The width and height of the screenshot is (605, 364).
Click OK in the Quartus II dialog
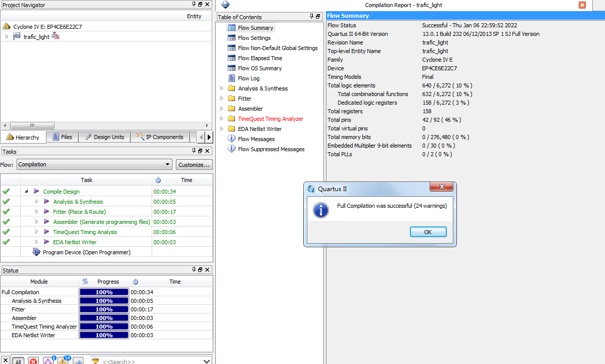pos(428,232)
